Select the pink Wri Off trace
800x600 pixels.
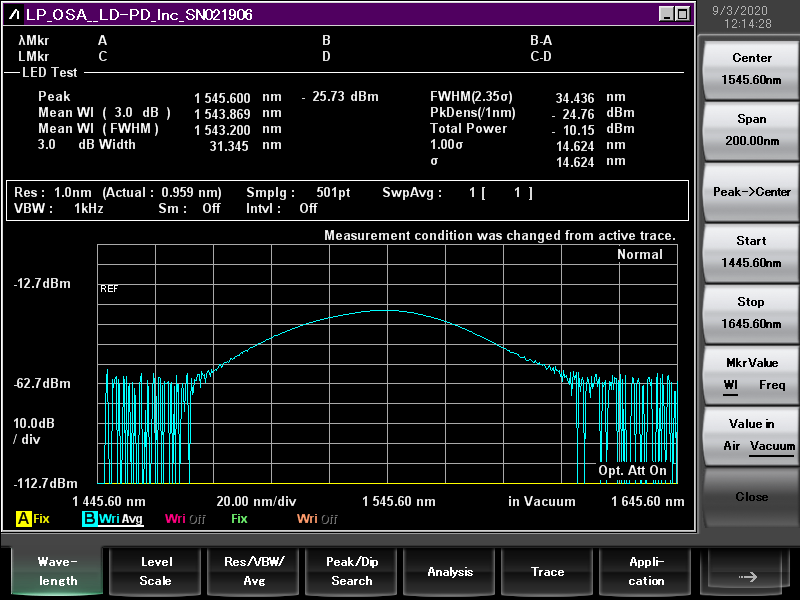(x=185, y=519)
